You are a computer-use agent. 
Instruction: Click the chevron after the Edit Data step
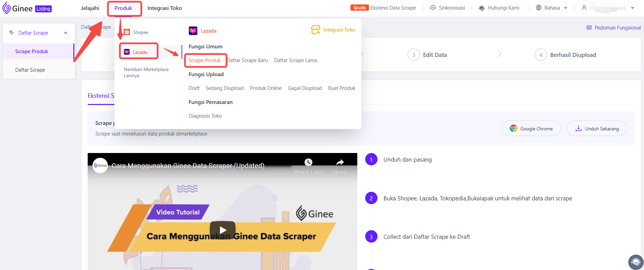499,54
